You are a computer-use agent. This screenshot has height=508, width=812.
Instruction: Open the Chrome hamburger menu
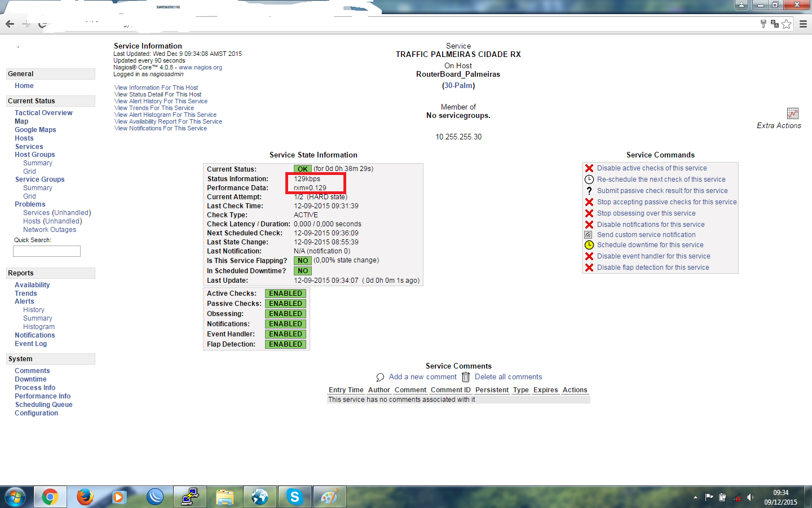pos(803,24)
